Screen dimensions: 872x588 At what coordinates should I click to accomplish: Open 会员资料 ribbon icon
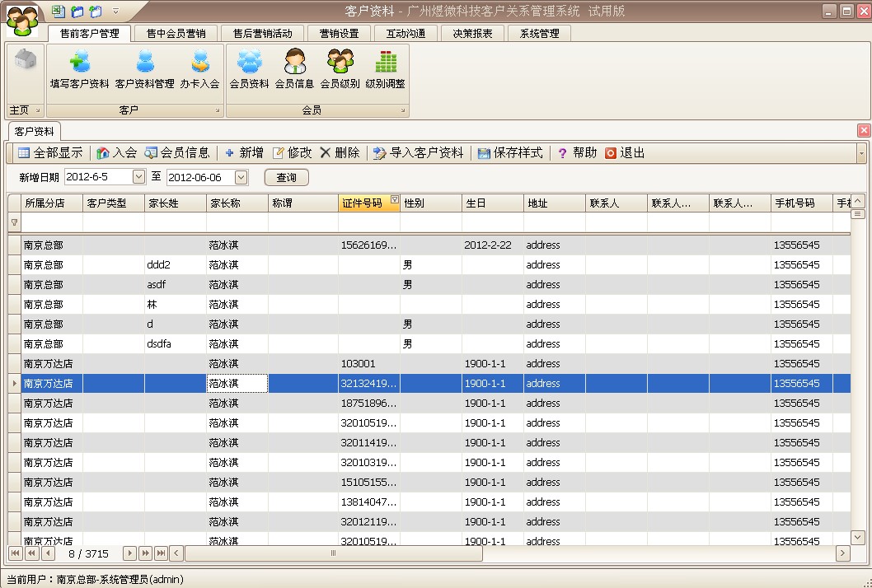coord(249,69)
